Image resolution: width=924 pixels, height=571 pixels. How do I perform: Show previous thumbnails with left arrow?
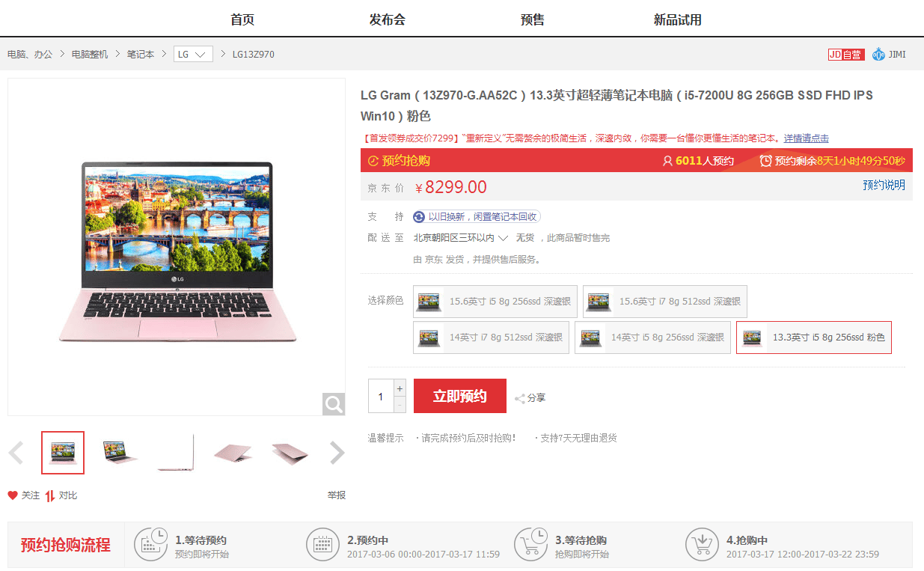[x=16, y=453]
